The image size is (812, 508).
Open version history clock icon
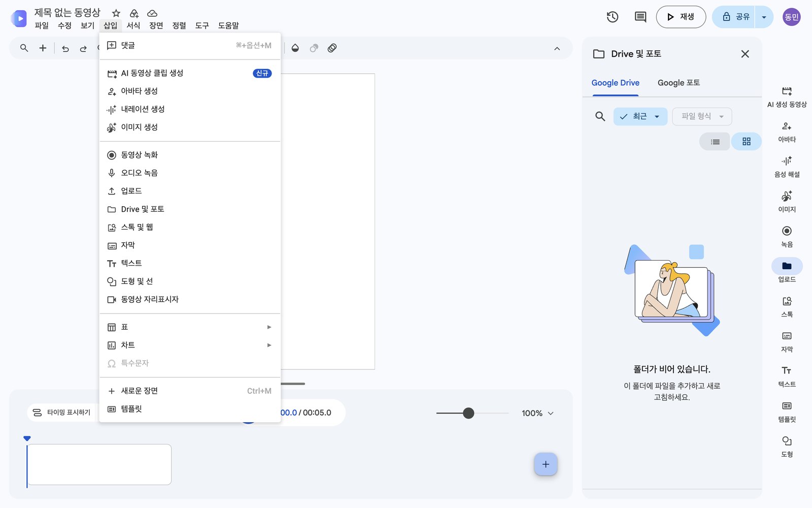pyautogui.click(x=613, y=17)
